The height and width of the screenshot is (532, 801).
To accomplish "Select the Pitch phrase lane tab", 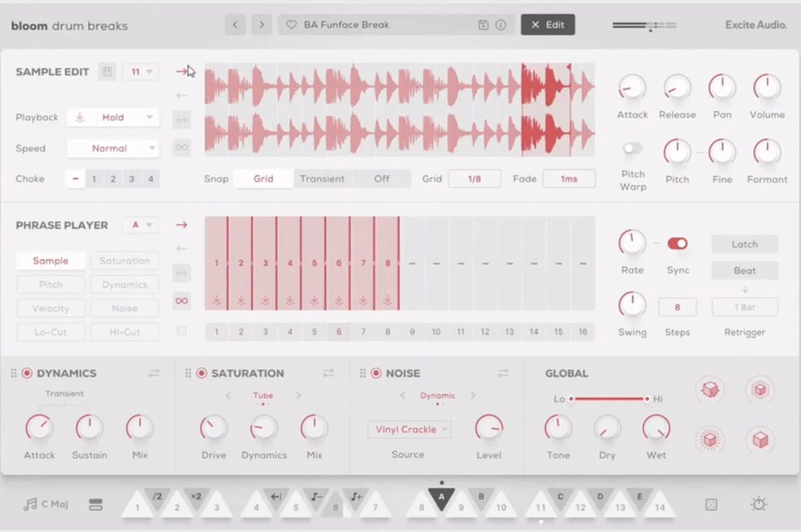I will 51,284.
